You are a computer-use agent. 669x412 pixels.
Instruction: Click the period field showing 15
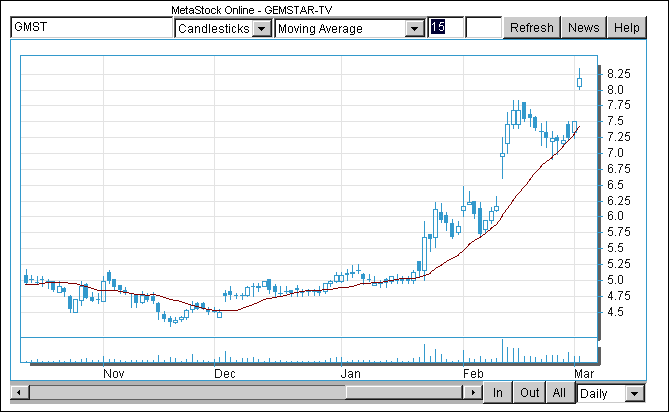click(446, 28)
